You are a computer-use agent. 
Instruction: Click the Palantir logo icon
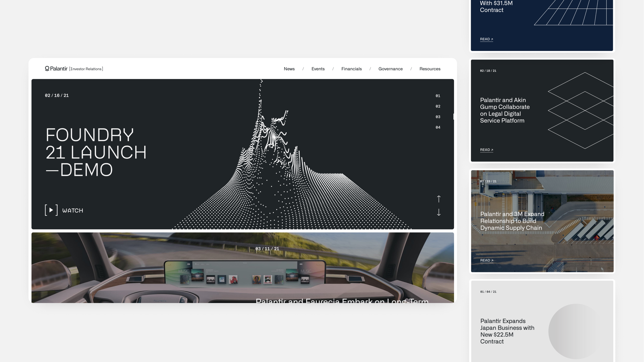pos(47,69)
